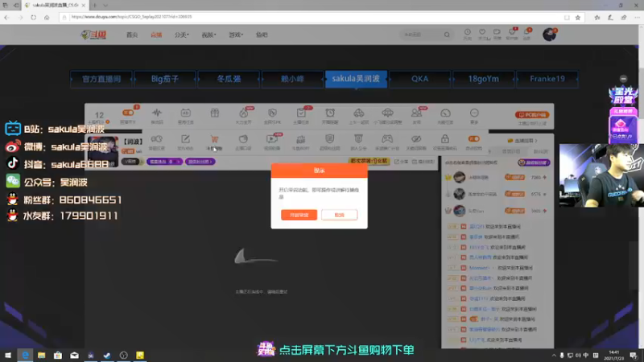Click the orange confirm button in dialog
Image resolution: width=644 pixels, height=362 pixels.
tap(299, 215)
